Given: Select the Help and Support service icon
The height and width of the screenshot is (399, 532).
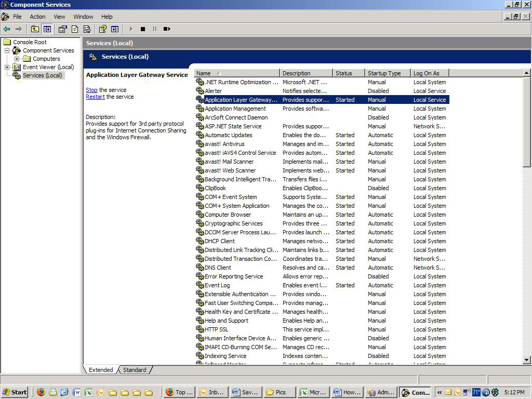Looking at the screenshot, I should pyautogui.click(x=200, y=320).
